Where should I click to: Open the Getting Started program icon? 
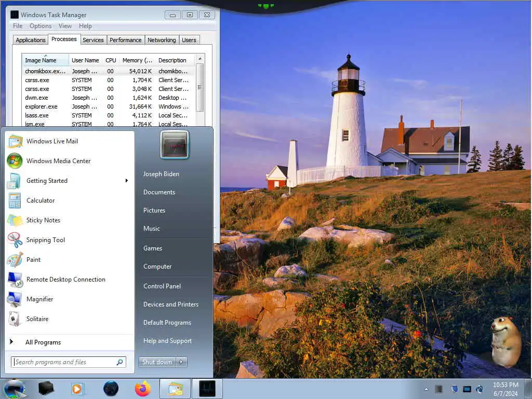(14, 181)
